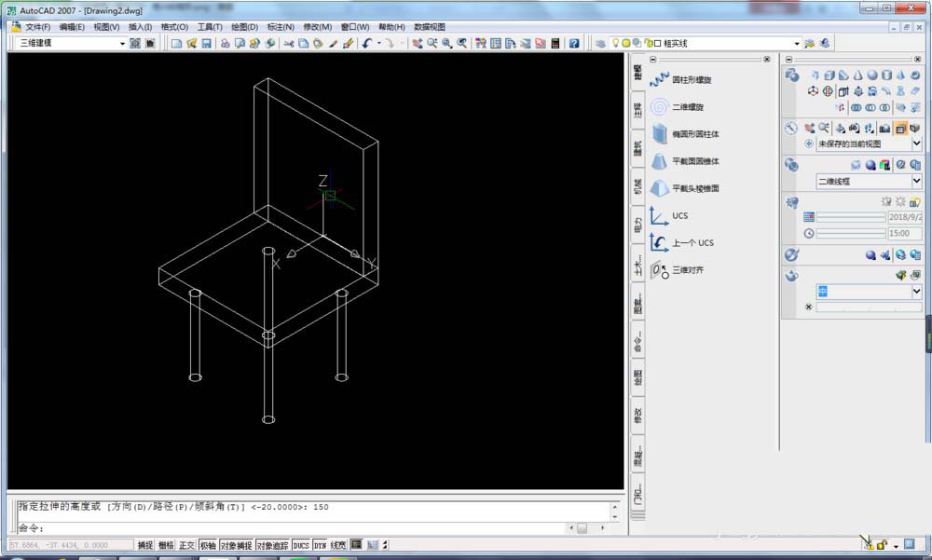Click the New drawing icon on the toolbar
Screen dimensions: 932x560
coord(175,43)
